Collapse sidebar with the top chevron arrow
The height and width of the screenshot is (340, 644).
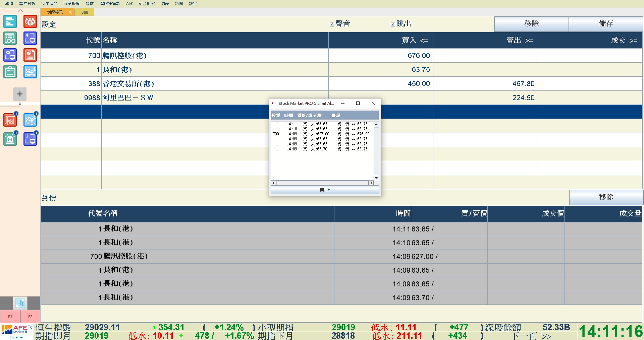(x=20, y=11)
